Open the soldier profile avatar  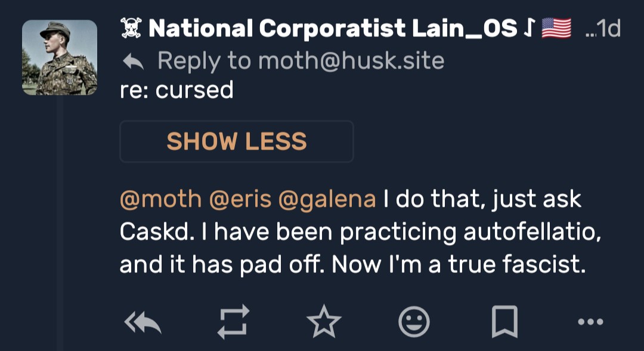point(60,57)
